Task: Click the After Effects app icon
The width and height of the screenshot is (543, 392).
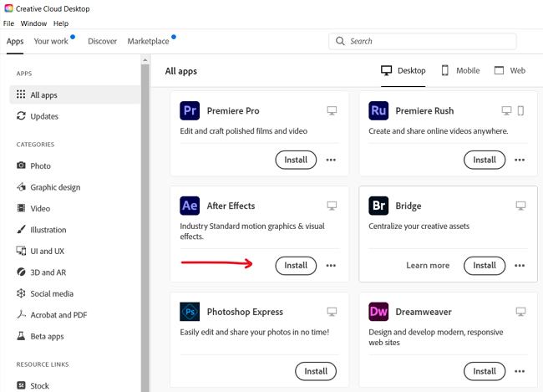Action: click(190, 206)
